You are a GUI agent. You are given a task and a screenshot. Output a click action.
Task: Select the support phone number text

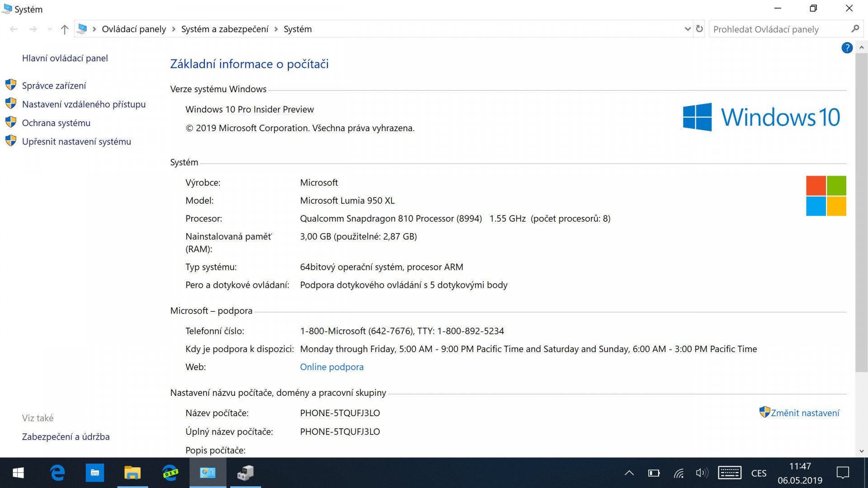click(402, 331)
